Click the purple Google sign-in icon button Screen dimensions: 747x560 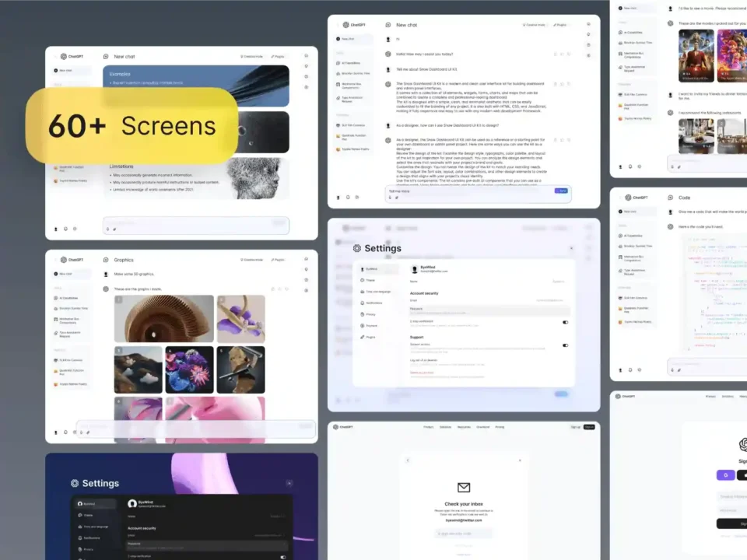725,474
